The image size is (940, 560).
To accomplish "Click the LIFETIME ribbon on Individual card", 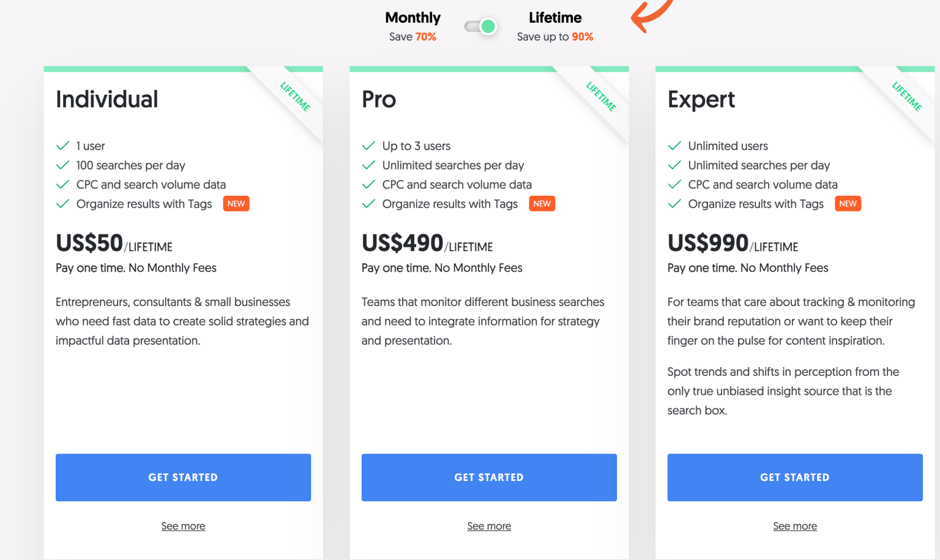I will (x=296, y=96).
